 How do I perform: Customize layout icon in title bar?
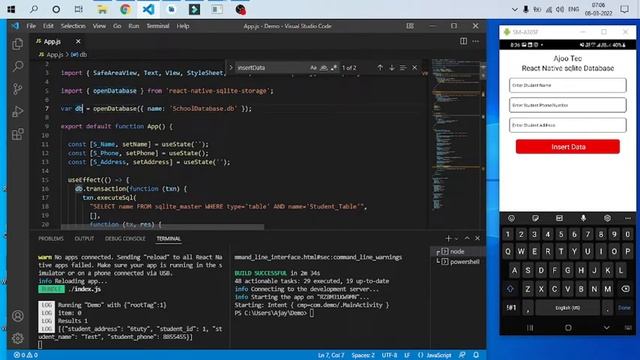pos(410,26)
